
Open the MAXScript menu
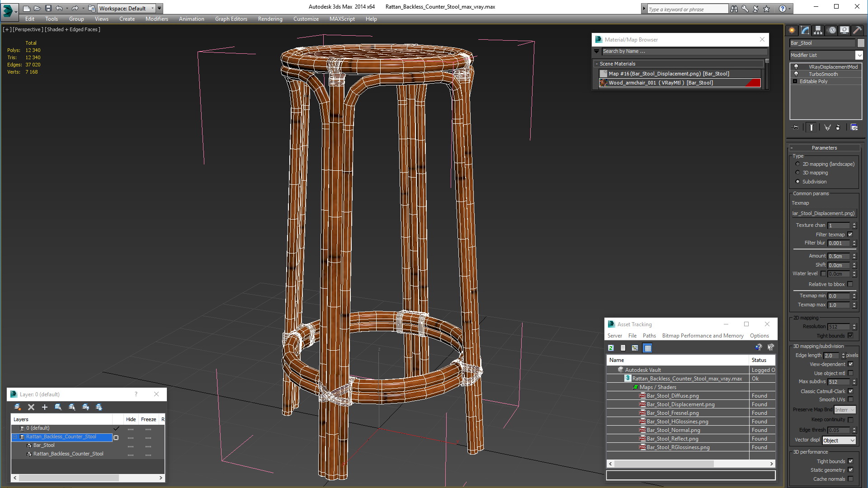click(x=342, y=19)
